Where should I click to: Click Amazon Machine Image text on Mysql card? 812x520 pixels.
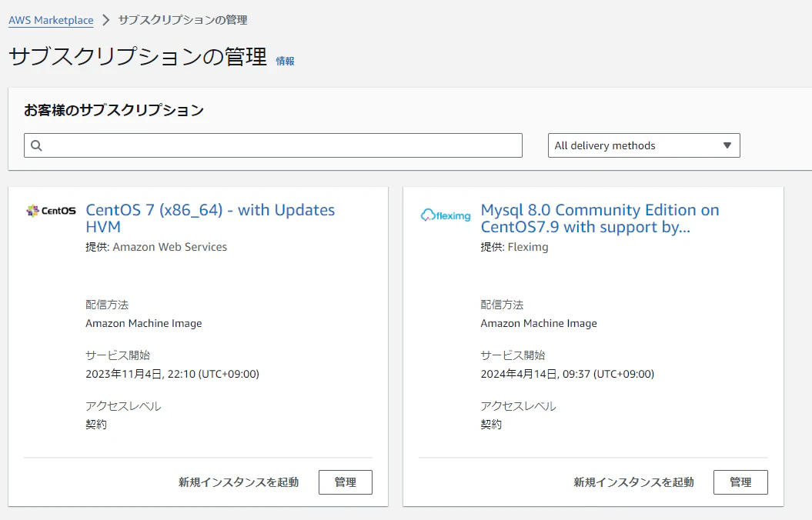click(x=539, y=323)
